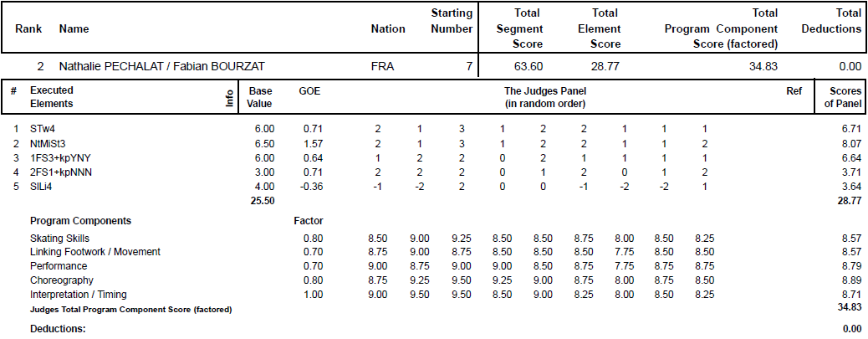Click the Executed Elements column header

coord(52,97)
